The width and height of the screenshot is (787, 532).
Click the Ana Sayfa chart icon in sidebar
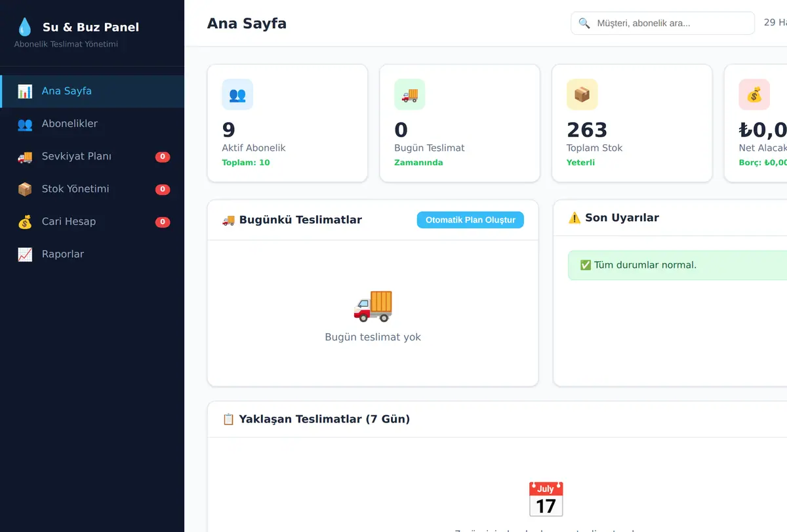coord(25,91)
